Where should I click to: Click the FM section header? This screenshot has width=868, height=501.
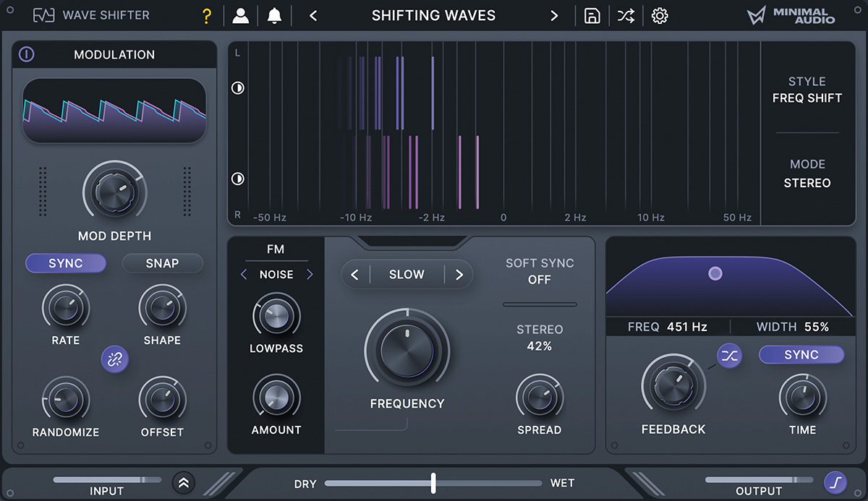[x=276, y=249]
